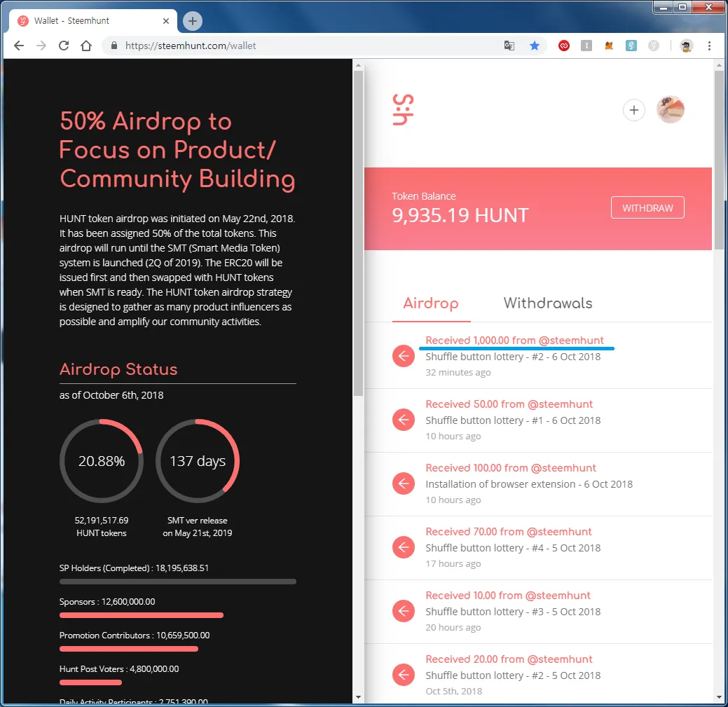Image resolution: width=728 pixels, height=707 pixels.
Task: Open Chrome three-dot menu
Action: point(709,46)
